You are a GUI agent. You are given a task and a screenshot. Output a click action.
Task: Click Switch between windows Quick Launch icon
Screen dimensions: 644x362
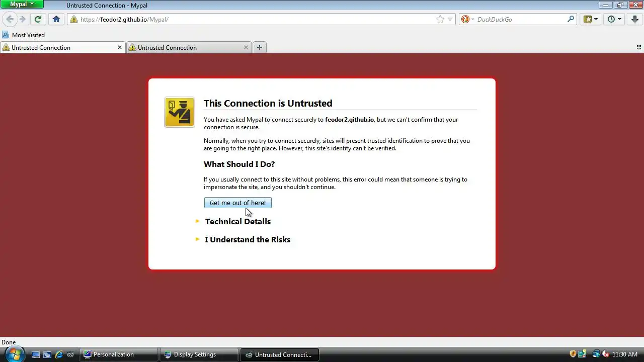(47, 354)
